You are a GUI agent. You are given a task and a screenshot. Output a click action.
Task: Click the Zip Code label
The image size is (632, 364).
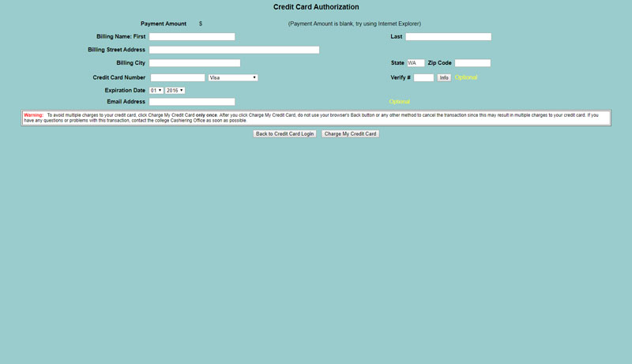coord(439,63)
